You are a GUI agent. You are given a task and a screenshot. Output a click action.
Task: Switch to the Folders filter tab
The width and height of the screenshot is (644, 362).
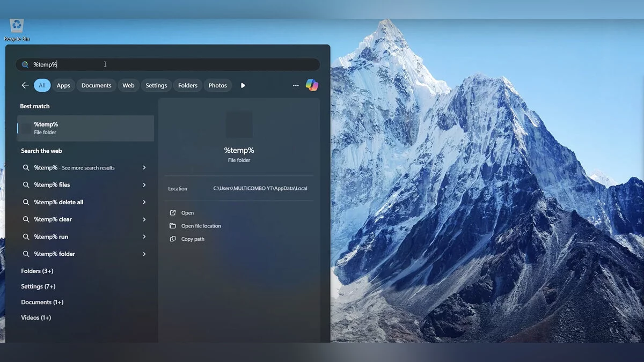click(188, 85)
